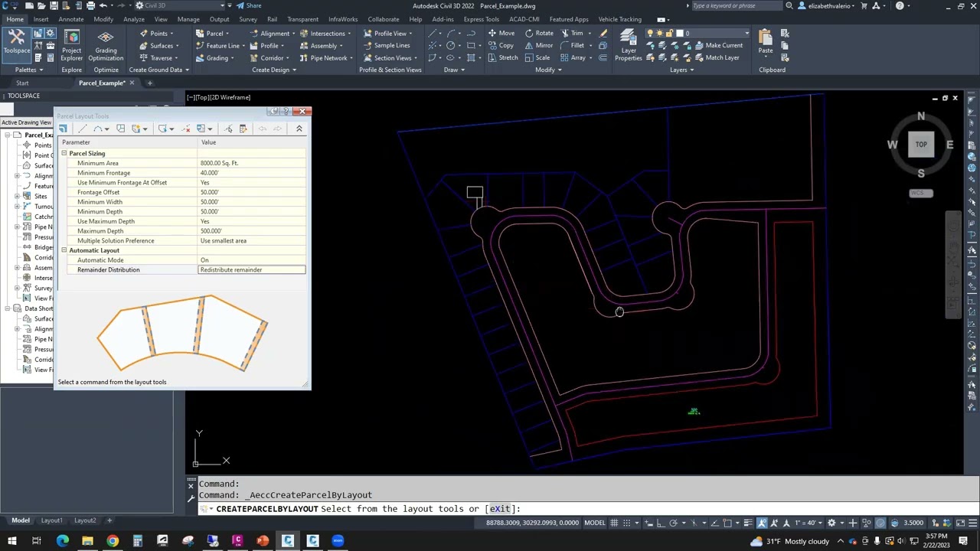This screenshot has height=551, width=980.
Task: Click the Remainder Distribution value field
Action: click(x=252, y=269)
